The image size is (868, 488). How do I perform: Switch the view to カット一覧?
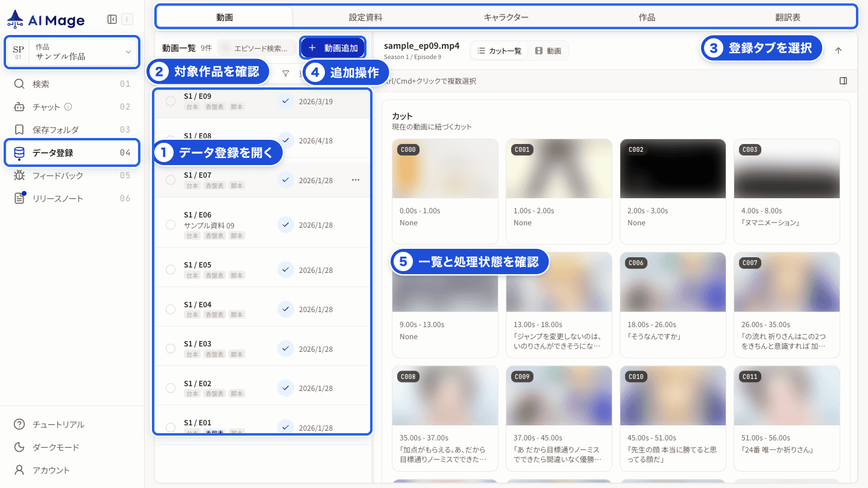click(499, 51)
